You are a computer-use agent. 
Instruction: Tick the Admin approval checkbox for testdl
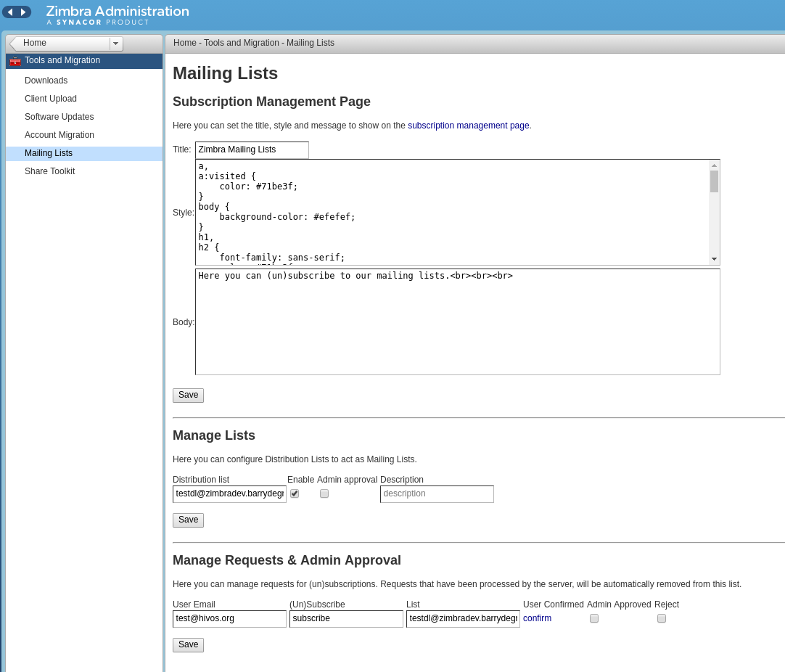[324, 493]
